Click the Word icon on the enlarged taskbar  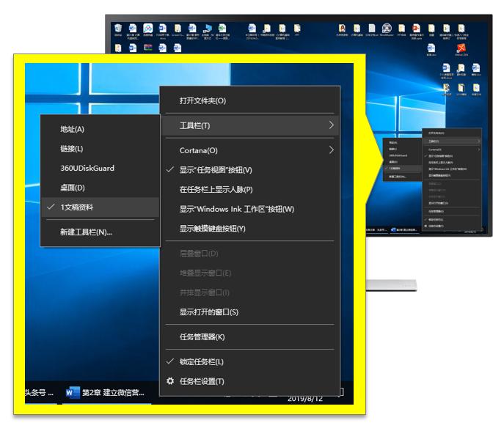click(73, 392)
